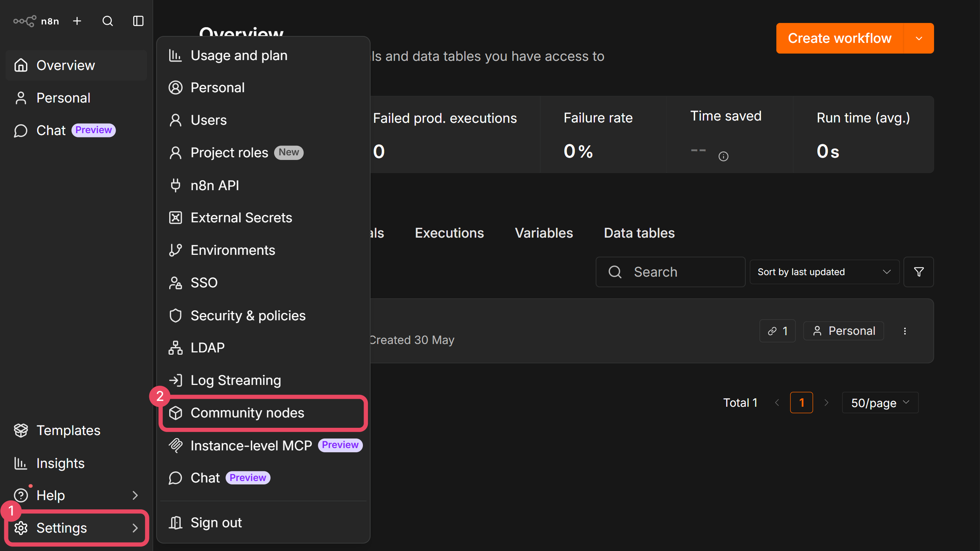Go to previous page with left chevron
The width and height of the screenshot is (980, 551).
pos(777,403)
